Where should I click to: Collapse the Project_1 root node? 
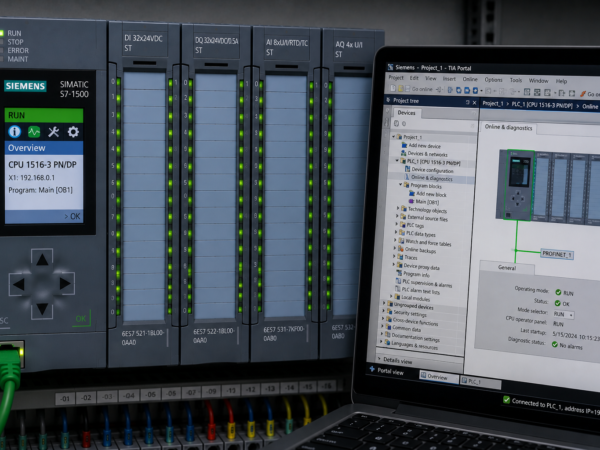click(393, 136)
